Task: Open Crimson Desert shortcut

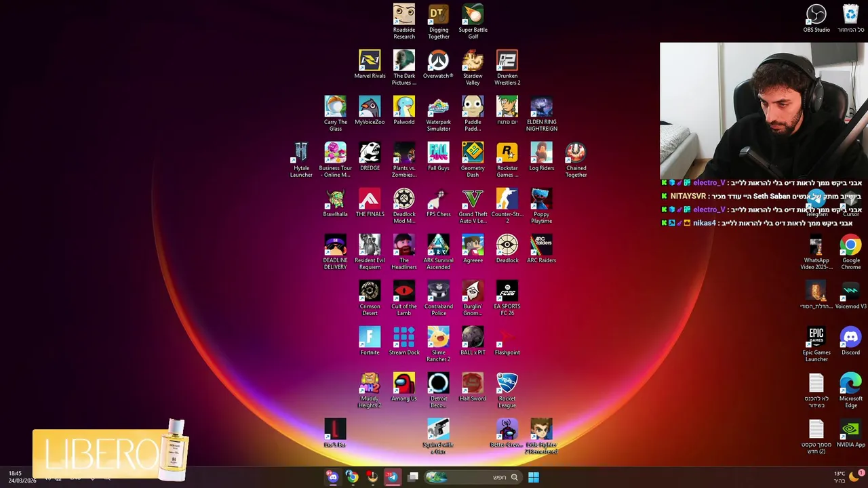Action: [370, 298]
